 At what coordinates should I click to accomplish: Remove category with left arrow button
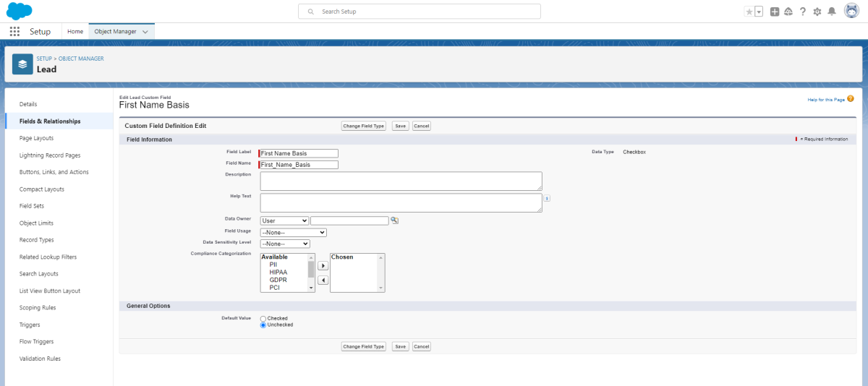pyautogui.click(x=323, y=280)
